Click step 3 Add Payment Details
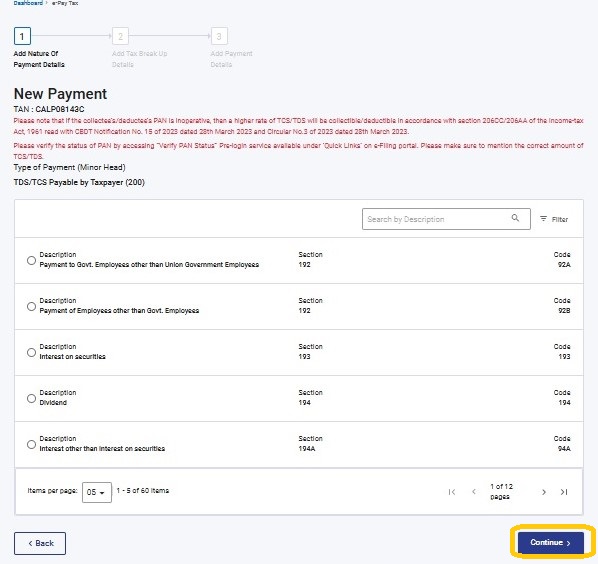 pyautogui.click(x=219, y=37)
